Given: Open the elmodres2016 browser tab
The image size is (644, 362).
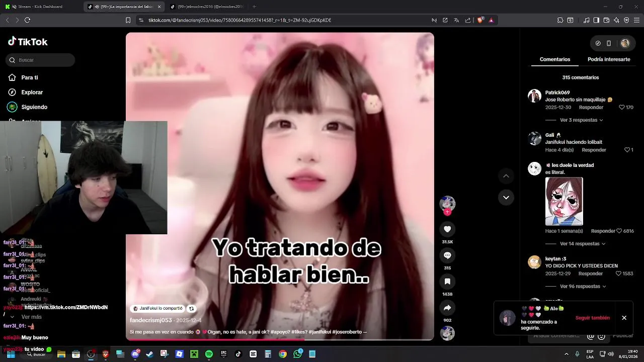Looking at the screenshot, I should (206, 7).
